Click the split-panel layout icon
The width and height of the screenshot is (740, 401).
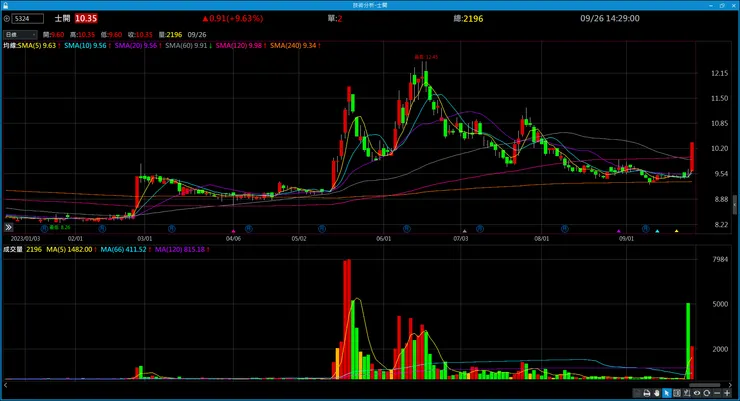pyautogui.click(x=677, y=393)
